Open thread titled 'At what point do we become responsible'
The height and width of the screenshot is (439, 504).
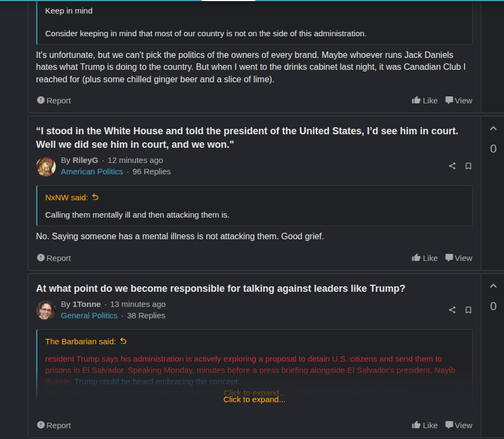point(221,289)
